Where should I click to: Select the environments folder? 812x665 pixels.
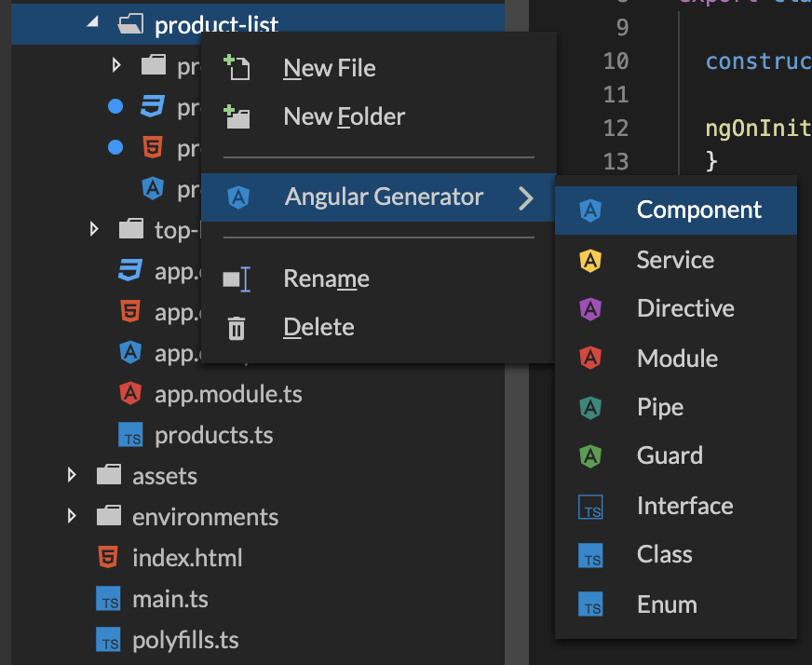click(205, 517)
